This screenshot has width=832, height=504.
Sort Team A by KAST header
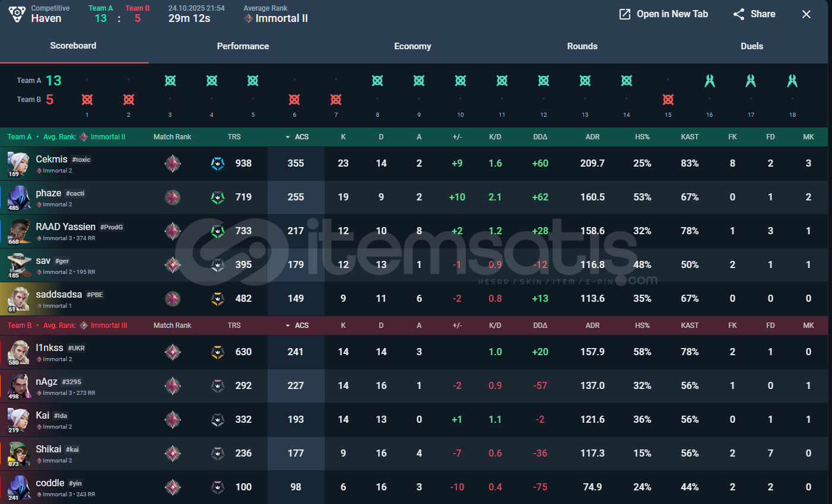(x=689, y=137)
